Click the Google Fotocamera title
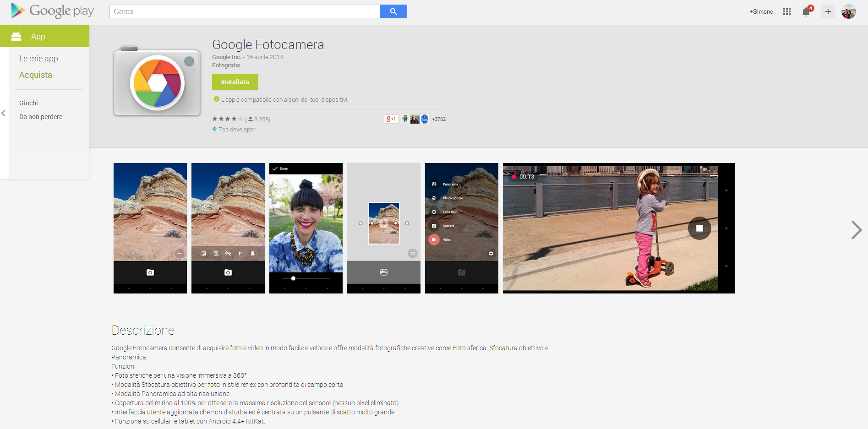The image size is (868, 429). (268, 44)
